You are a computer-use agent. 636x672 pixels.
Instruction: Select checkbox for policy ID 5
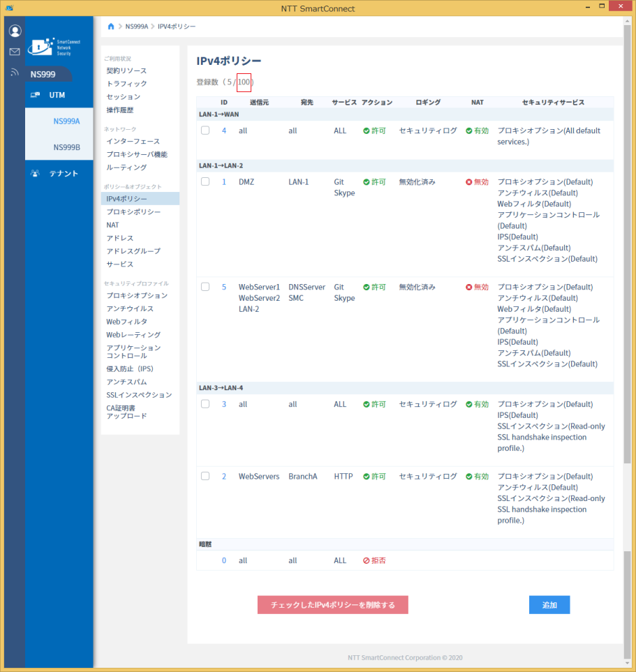pyautogui.click(x=205, y=287)
